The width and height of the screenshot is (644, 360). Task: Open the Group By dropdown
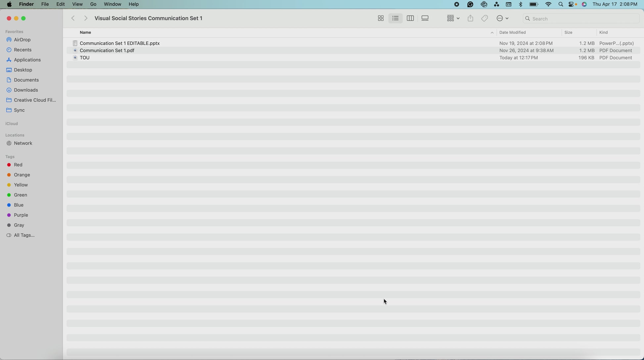coord(453,19)
